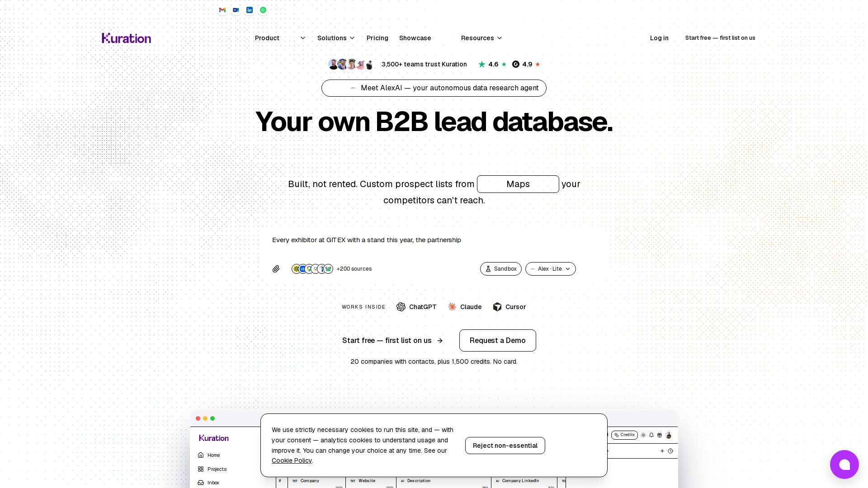This screenshot has width=868, height=488.
Task: Click the Projects grid icon in app preview
Action: (201, 469)
